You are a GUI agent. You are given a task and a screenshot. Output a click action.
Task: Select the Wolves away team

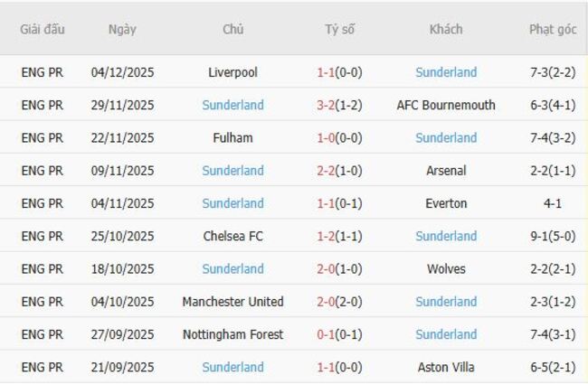pyautogui.click(x=446, y=269)
